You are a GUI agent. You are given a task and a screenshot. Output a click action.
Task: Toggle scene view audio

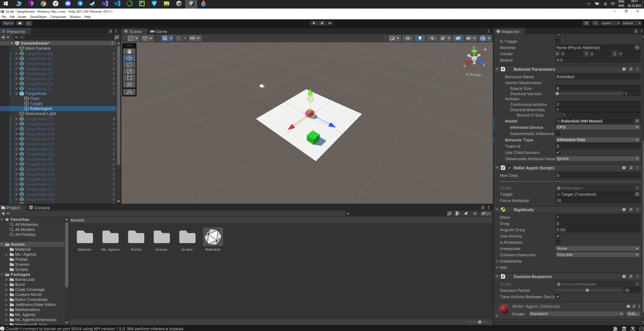coord(432,38)
